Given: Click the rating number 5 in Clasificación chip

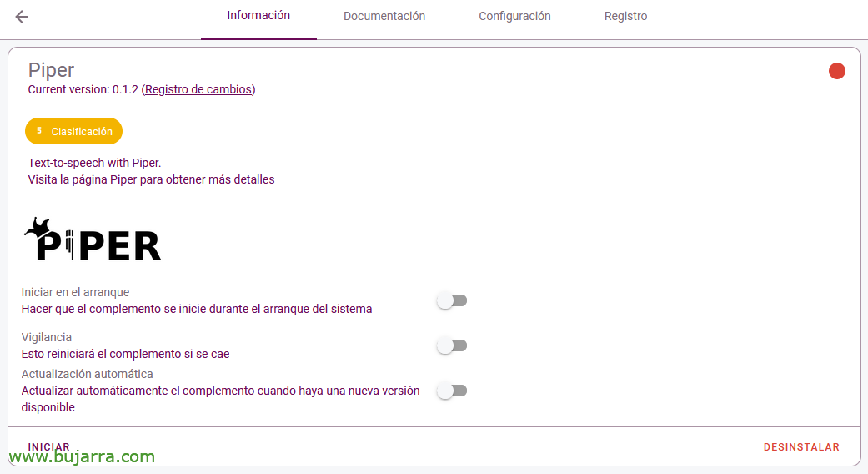Looking at the screenshot, I should pyautogui.click(x=38, y=131).
